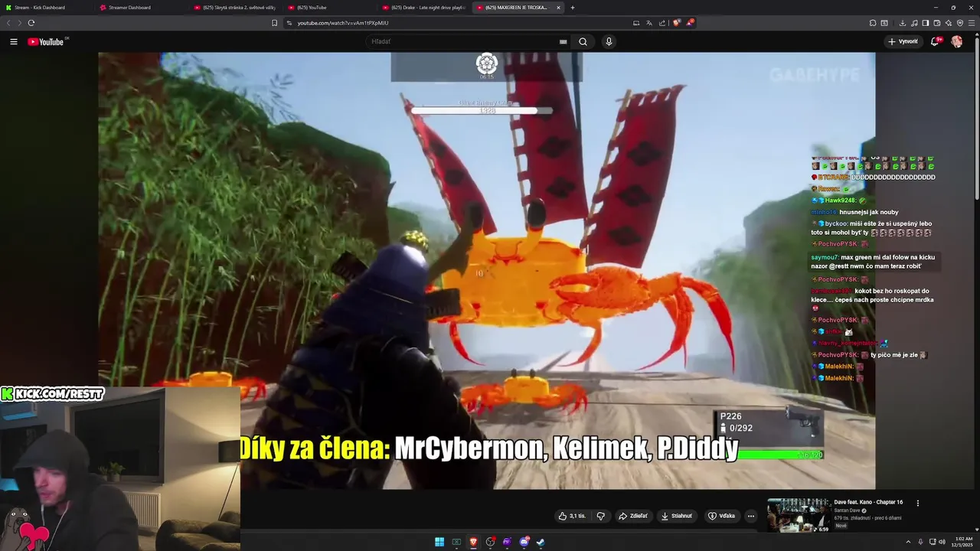
Task: Switch to Skrytá stránka 2. světové války tab
Action: click(234, 8)
